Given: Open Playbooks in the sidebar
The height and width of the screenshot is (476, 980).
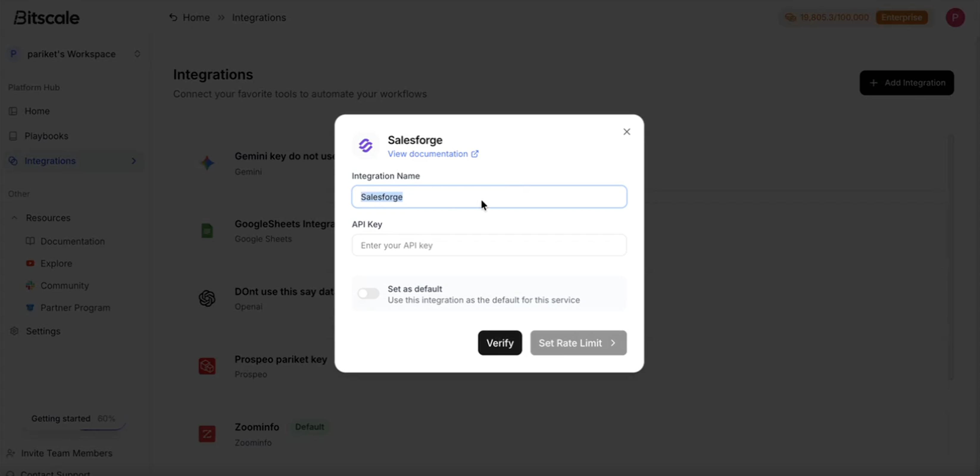Looking at the screenshot, I should (x=46, y=136).
